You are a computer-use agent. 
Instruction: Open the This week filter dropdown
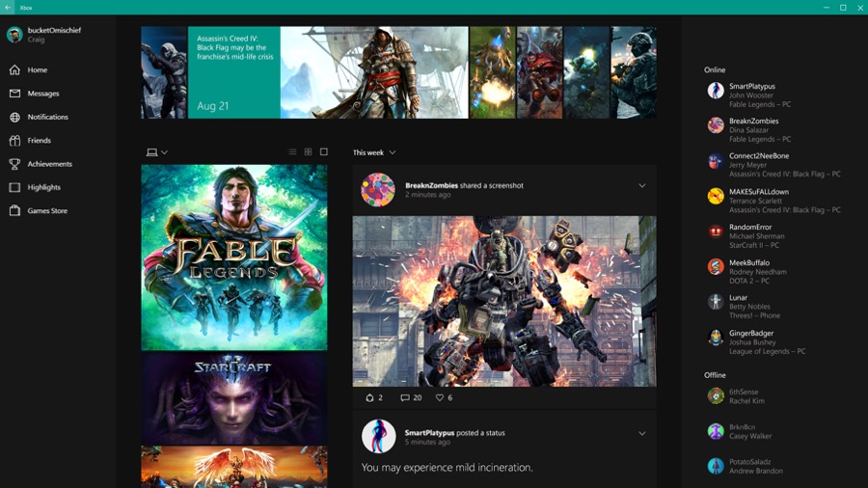click(x=374, y=152)
